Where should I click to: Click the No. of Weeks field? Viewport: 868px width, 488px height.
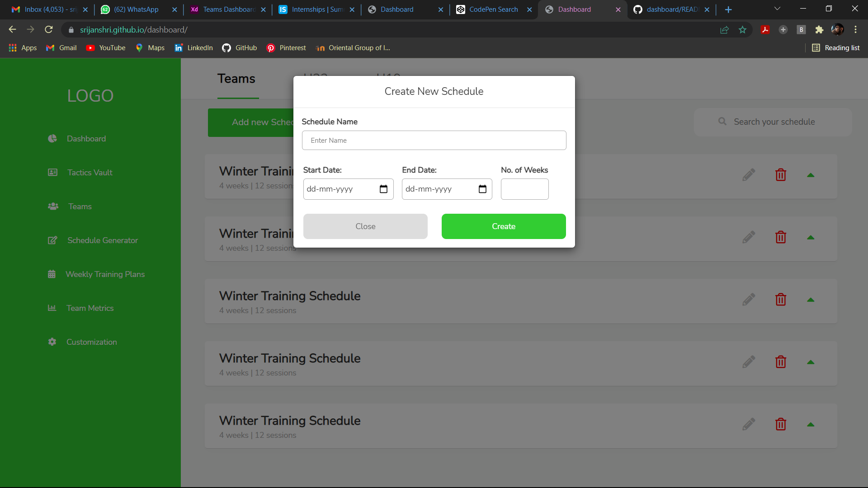pyautogui.click(x=524, y=189)
